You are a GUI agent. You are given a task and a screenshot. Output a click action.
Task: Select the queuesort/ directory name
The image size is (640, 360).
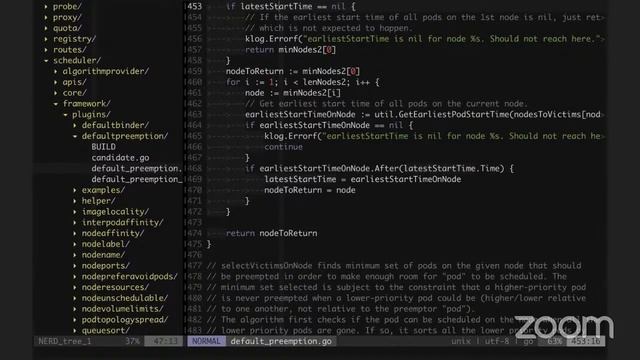click(x=106, y=331)
